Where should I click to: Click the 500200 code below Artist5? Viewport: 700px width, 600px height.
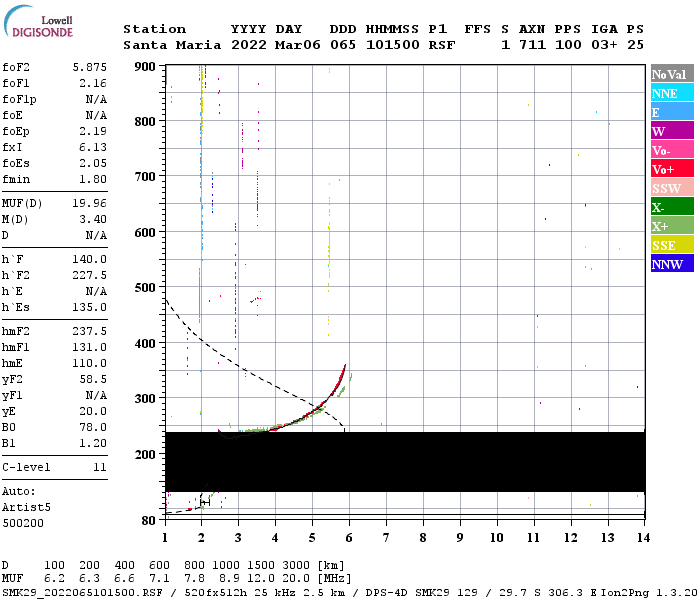23,523
